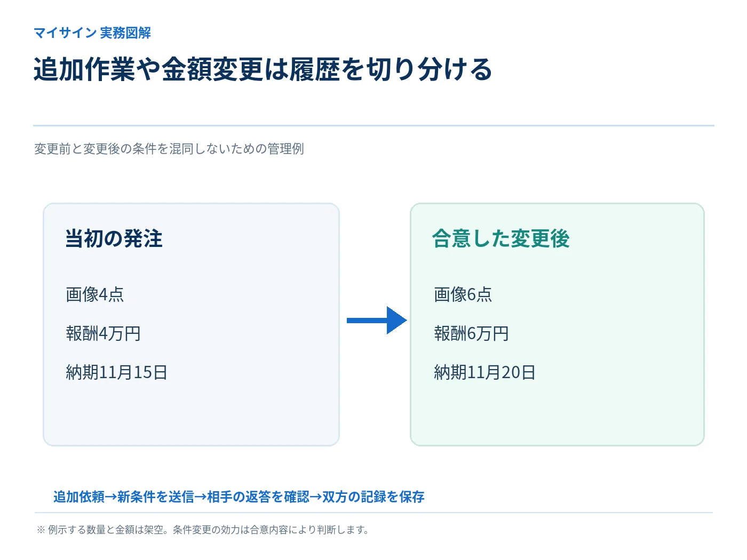This screenshot has width=747, height=560.
Task: Select the '画像4点' line
Action: [x=95, y=294]
